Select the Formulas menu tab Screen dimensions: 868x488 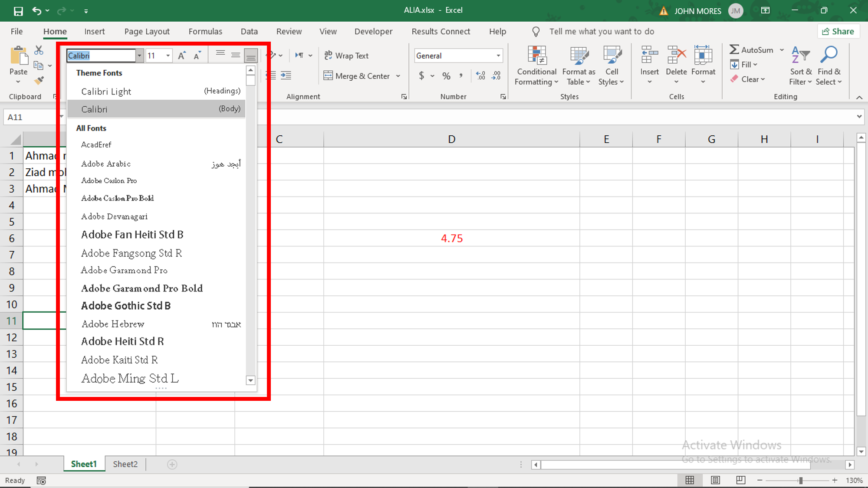pos(205,32)
